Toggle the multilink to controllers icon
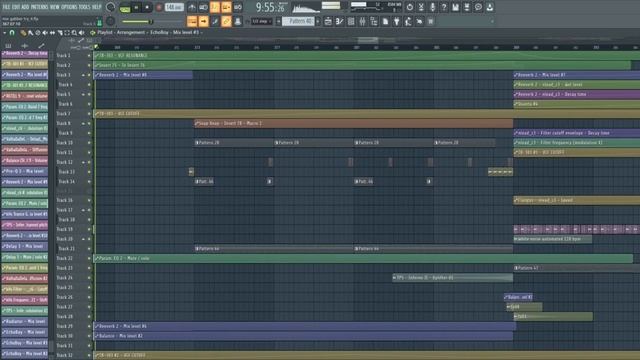640x360 pixels. click(238, 21)
